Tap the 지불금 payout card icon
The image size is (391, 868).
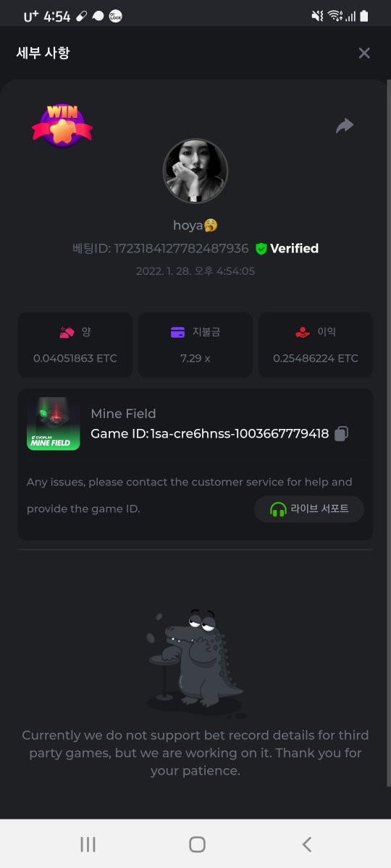point(178,333)
